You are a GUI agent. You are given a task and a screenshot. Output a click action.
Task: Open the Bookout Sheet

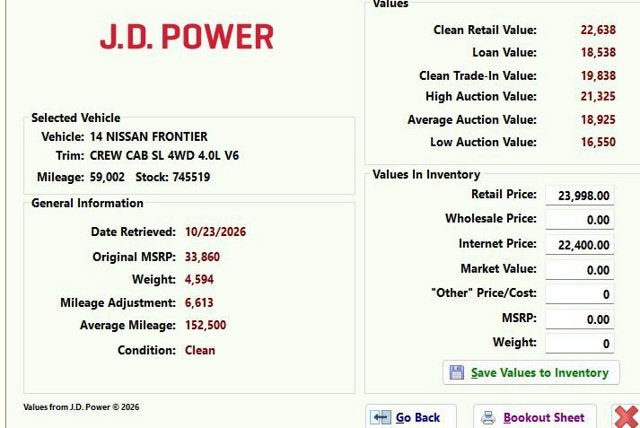pos(535,417)
